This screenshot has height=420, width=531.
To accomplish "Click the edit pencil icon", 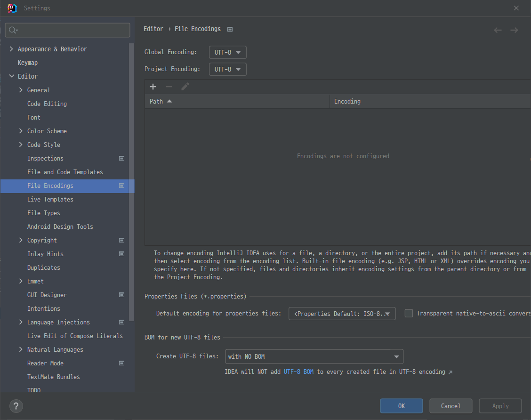I will [185, 87].
